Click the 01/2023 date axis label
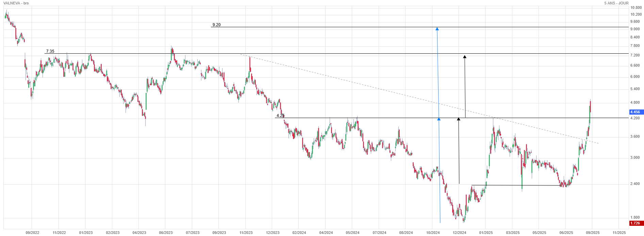 click(x=86, y=233)
